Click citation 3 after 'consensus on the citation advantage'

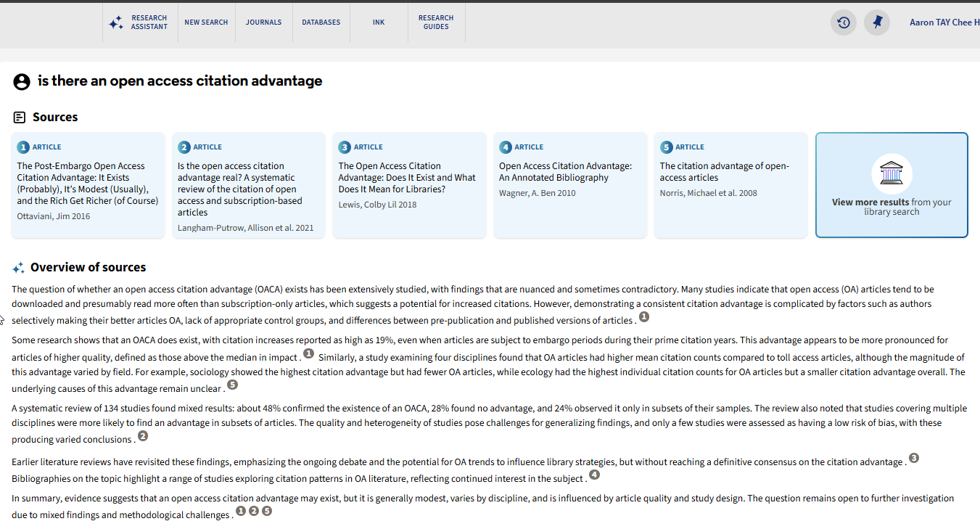click(914, 458)
